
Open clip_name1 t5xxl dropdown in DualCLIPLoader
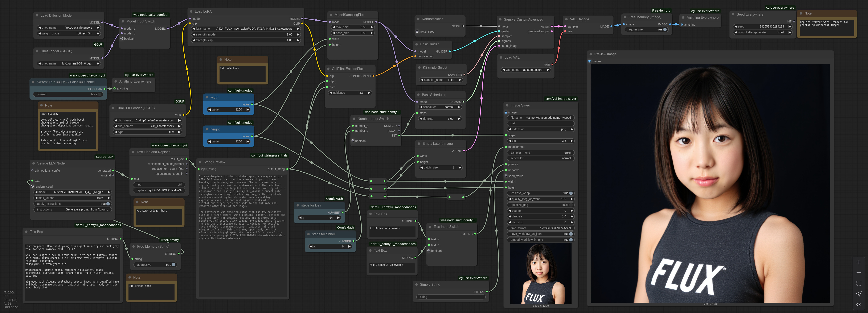click(x=148, y=121)
